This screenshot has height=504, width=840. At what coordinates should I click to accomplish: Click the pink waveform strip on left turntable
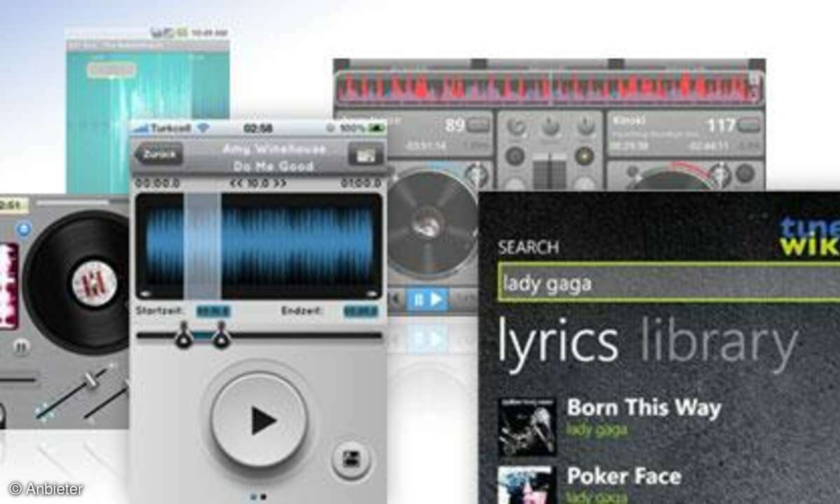tap(8, 286)
